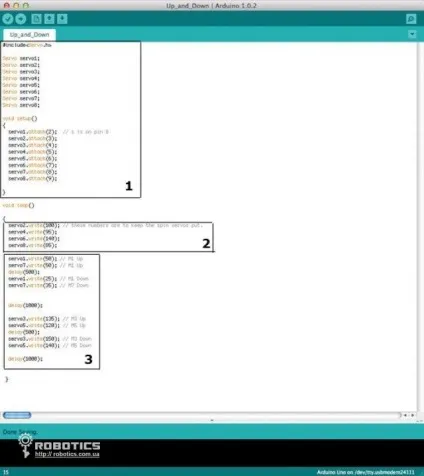The height and width of the screenshot is (476, 424).
Task: Click the horizontal scrollbar left arrow
Action: pos(405,415)
